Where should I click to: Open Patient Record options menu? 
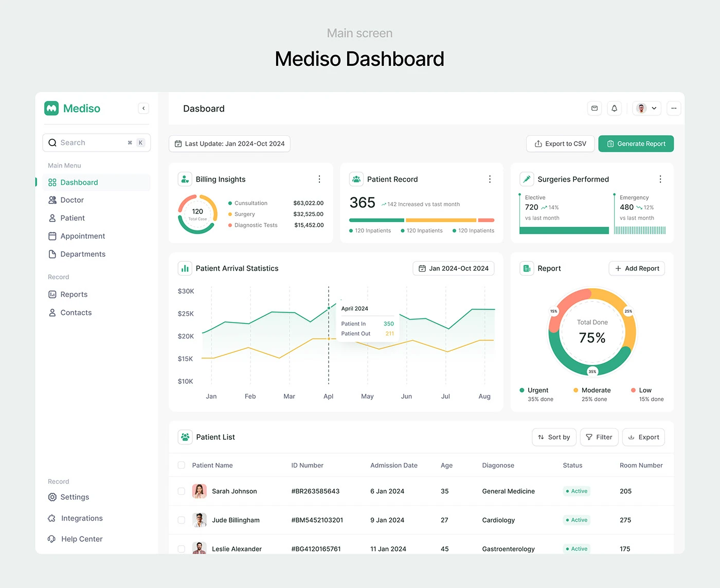[490, 179]
